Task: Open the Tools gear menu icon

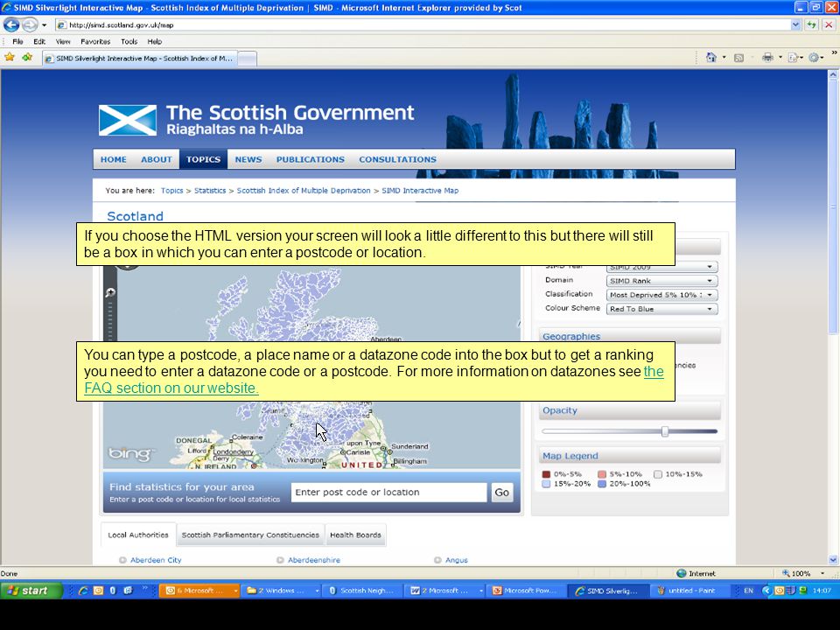Action: 815,58
